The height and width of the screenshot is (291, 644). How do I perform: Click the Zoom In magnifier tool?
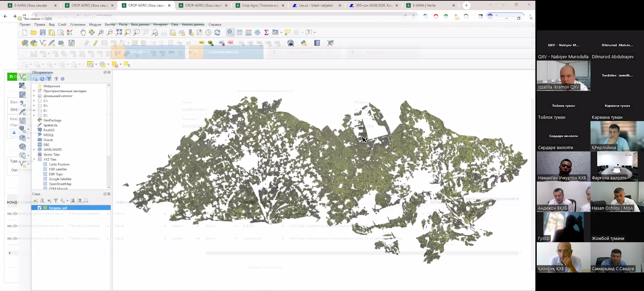click(x=101, y=32)
